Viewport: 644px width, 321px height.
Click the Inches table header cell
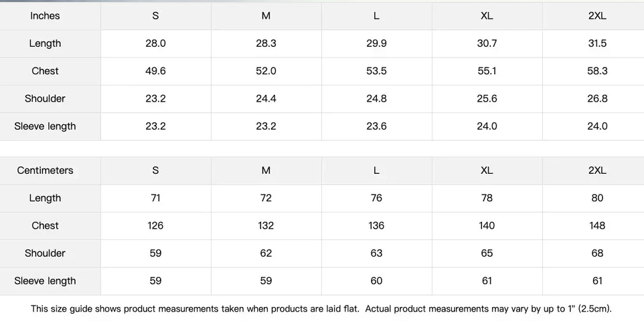[45, 16]
